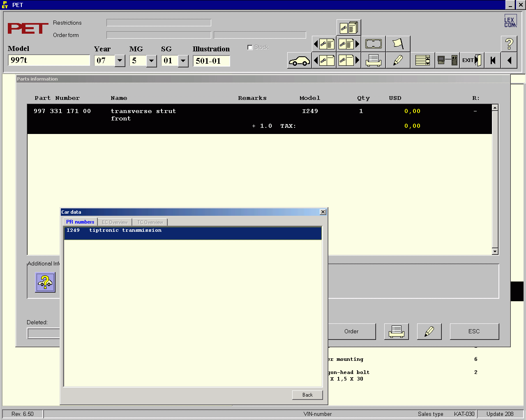Viewport: 526px width, 420px height.
Task: Click the printer button beside Order
Action: 397,331
